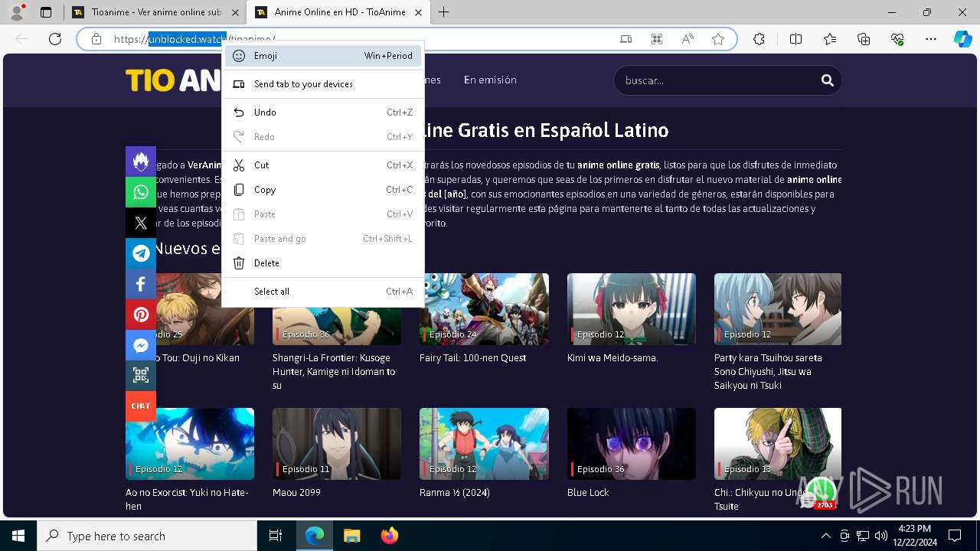The width and height of the screenshot is (980, 551).
Task: Show hidden icons tray chevron
Action: click(826, 536)
